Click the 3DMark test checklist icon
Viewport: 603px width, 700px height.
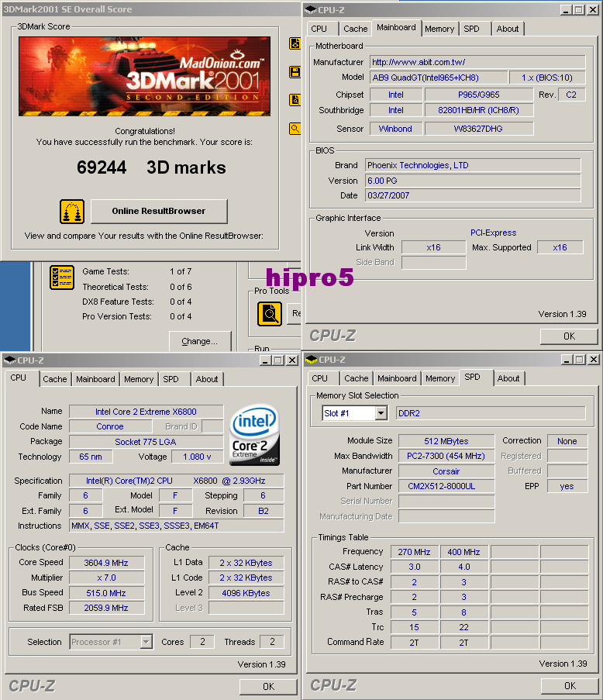point(61,278)
